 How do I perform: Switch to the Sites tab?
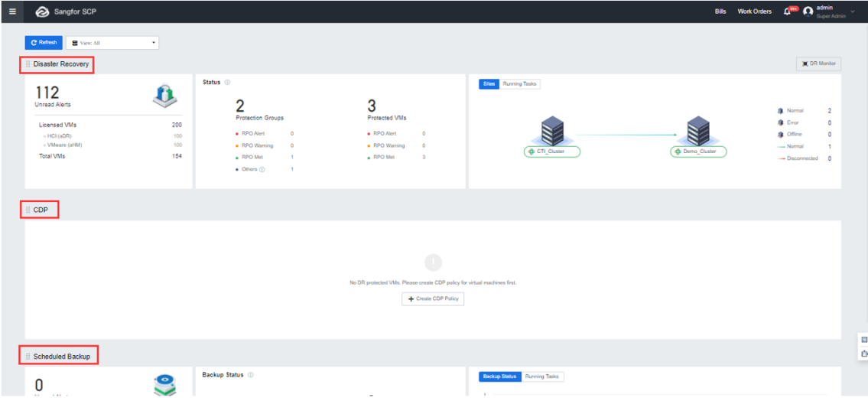tap(489, 83)
